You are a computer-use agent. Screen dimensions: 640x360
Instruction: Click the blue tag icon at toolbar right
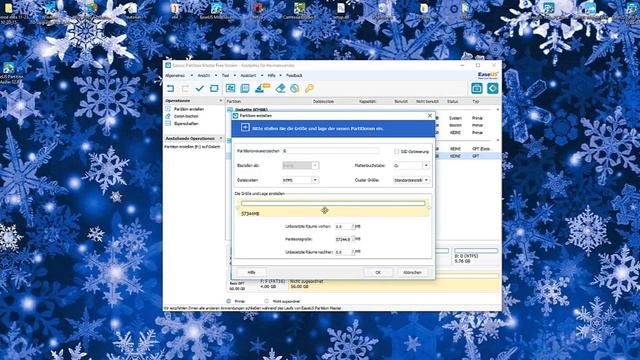[x=493, y=88]
